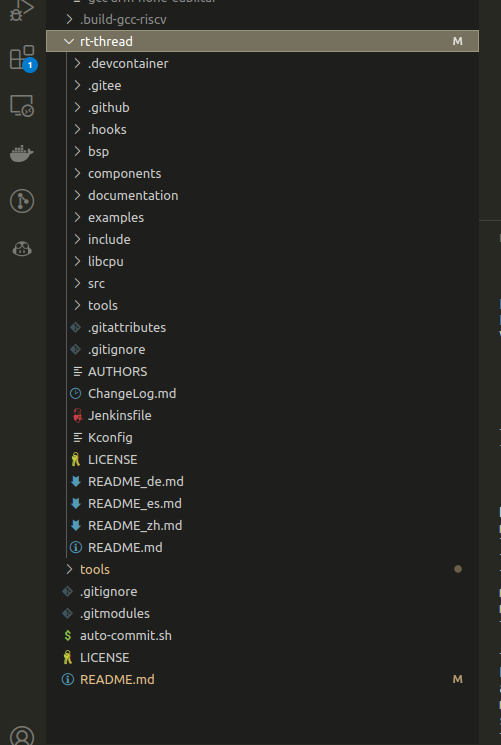Screen dimensions: 501x745
Task: Open the Git Graph activity icon
Action: coord(22,201)
